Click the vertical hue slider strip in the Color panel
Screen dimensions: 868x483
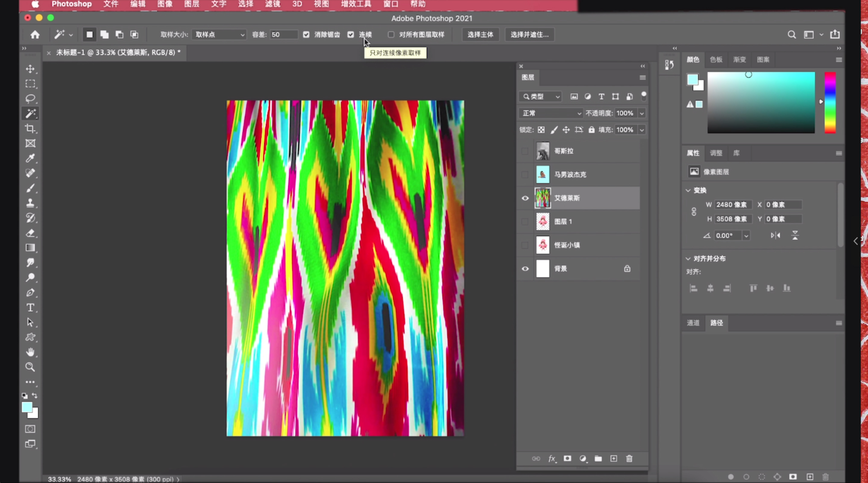pyautogui.click(x=830, y=102)
